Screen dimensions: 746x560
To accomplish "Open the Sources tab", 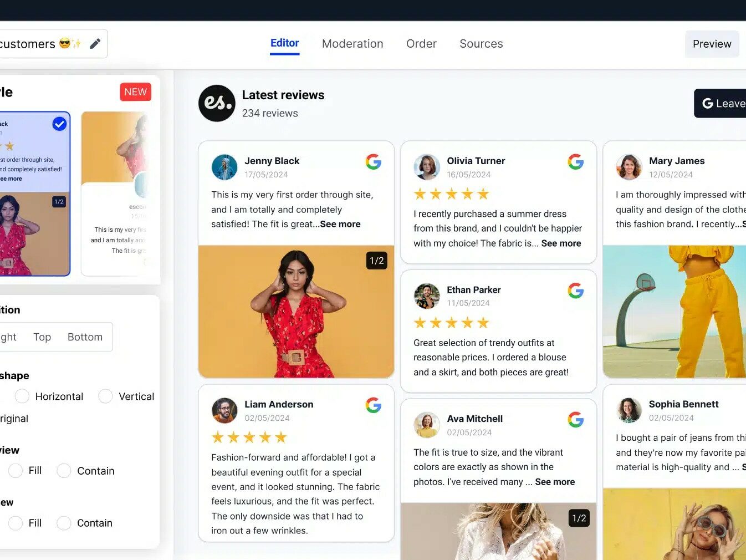I will (x=481, y=44).
